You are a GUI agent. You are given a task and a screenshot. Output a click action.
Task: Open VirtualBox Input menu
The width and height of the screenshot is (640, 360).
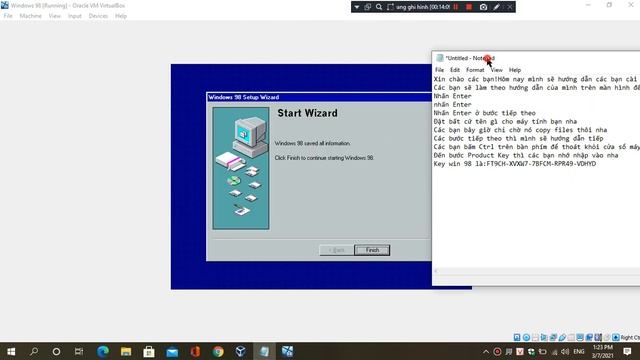[x=75, y=16]
